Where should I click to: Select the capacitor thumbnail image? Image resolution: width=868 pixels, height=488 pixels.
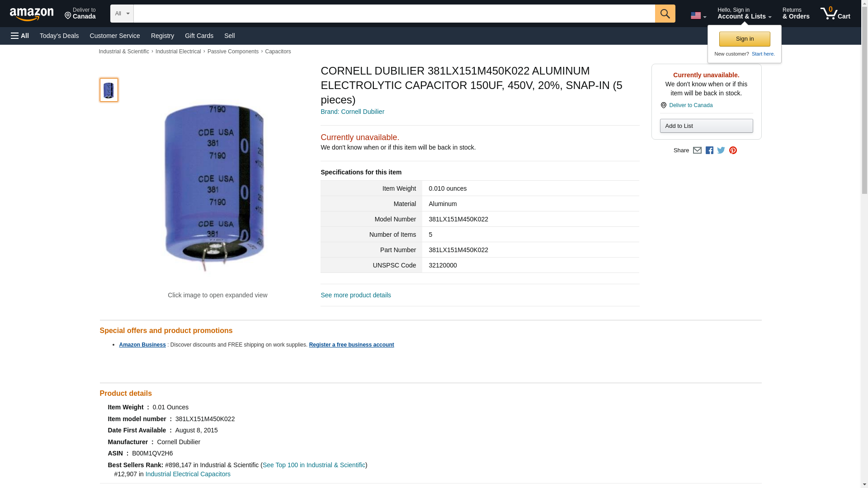tap(108, 89)
